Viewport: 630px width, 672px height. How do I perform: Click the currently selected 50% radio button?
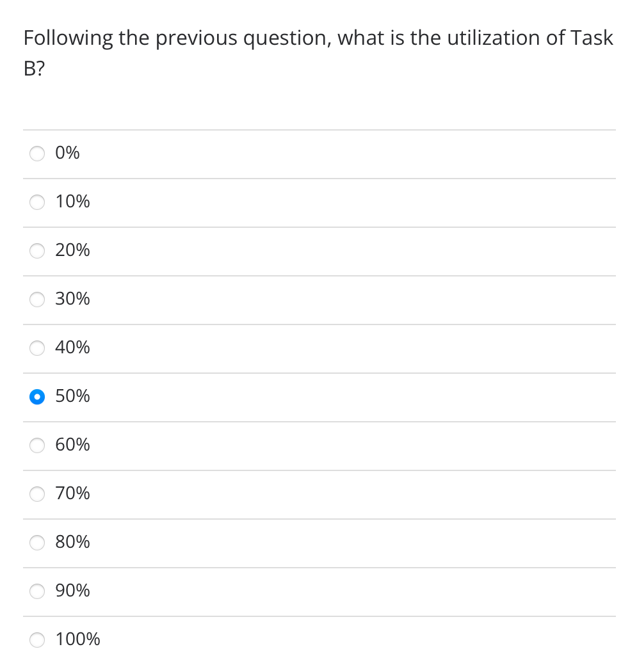(36, 397)
